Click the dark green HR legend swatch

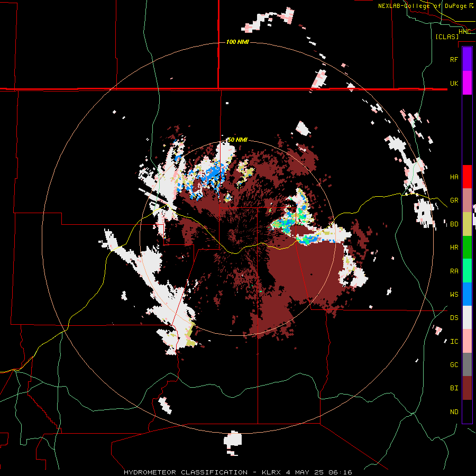pyautogui.click(x=467, y=248)
